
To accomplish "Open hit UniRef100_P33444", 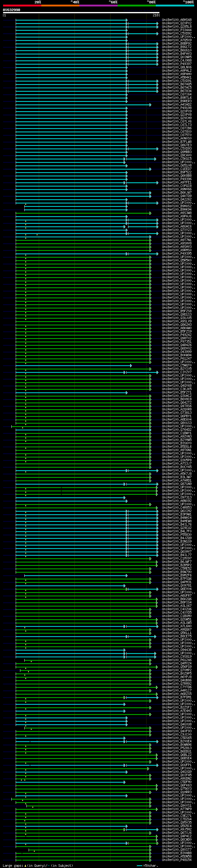I will tap(177, 30).
